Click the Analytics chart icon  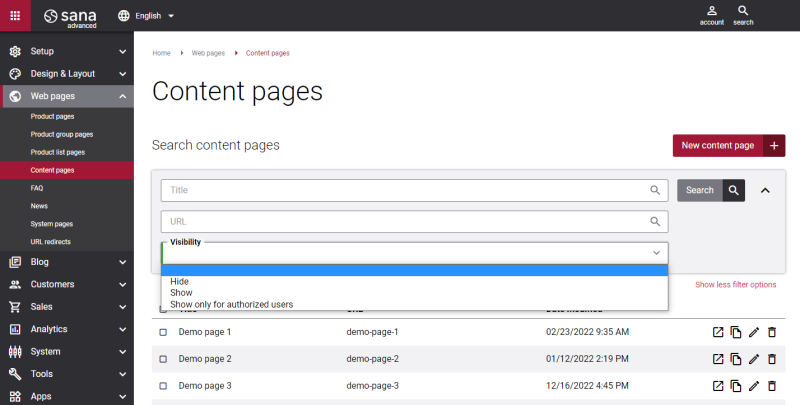pyautogui.click(x=15, y=330)
